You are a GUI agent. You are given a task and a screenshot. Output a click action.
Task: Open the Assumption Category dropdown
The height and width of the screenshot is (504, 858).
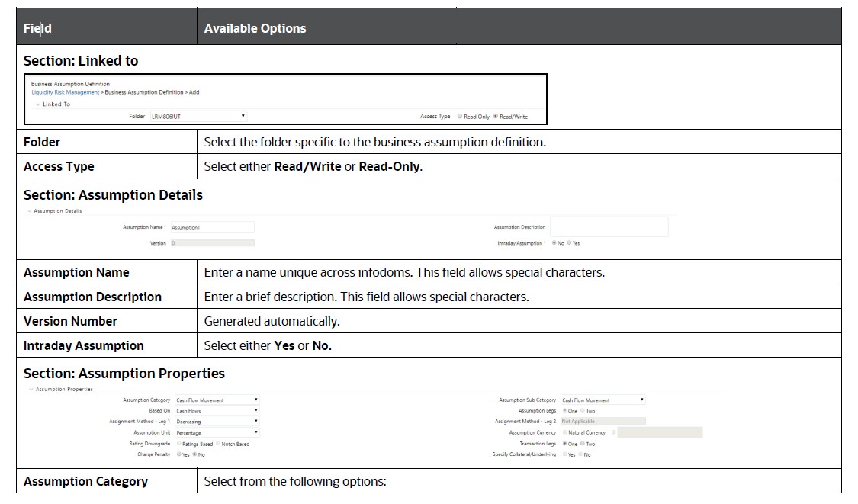(217, 400)
